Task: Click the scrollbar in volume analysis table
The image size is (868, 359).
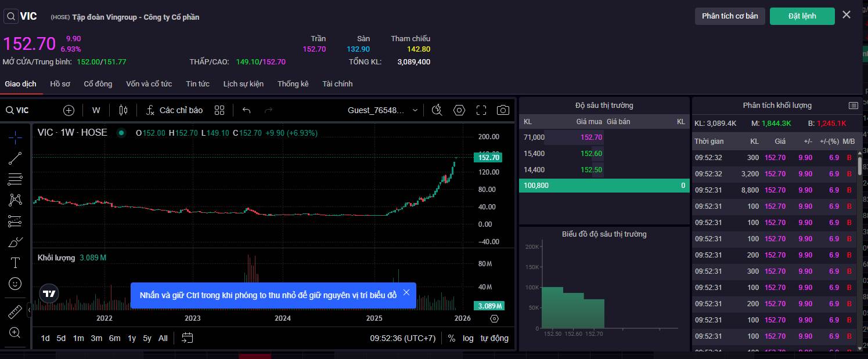Action: click(x=860, y=166)
